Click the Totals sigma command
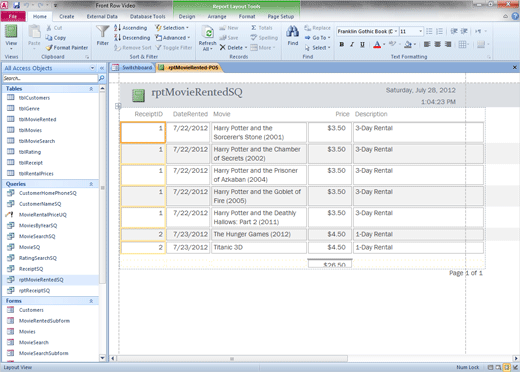 262,28
